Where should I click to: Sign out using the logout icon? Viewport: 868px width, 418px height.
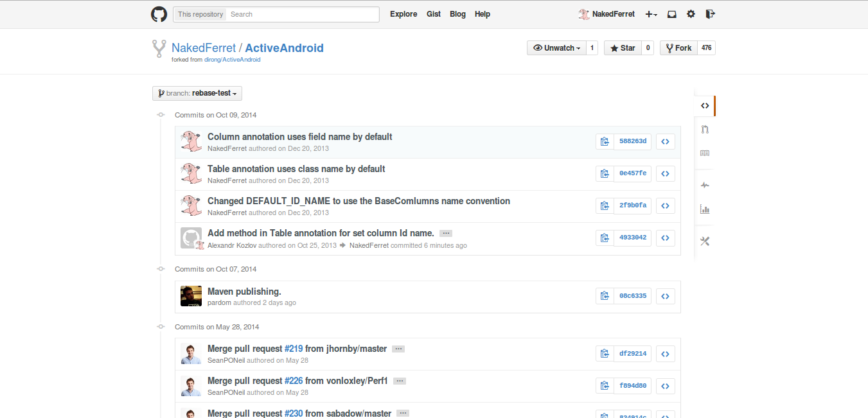(710, 13)
